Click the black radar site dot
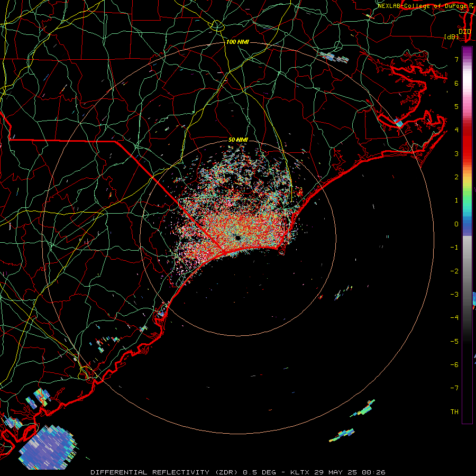The width and height of the screenshot is (476, 476). (237, 237)
